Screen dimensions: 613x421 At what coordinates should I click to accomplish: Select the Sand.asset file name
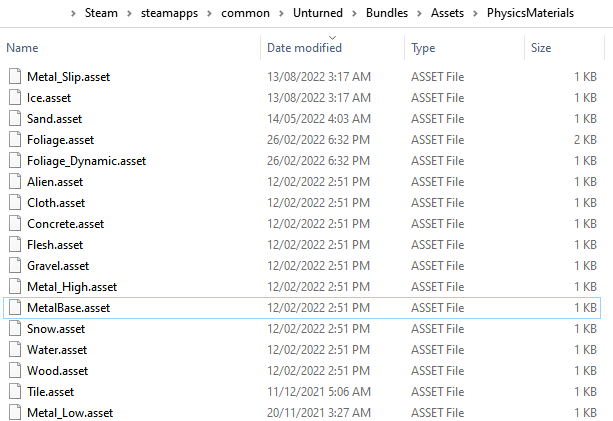tap(54, 119)
